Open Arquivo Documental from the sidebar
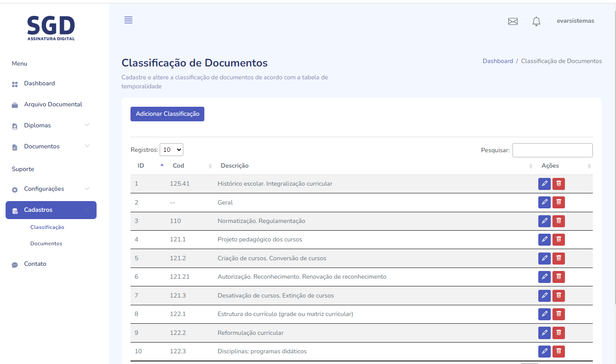The width and height of the screenshot is (616, 364). (53, 104)
